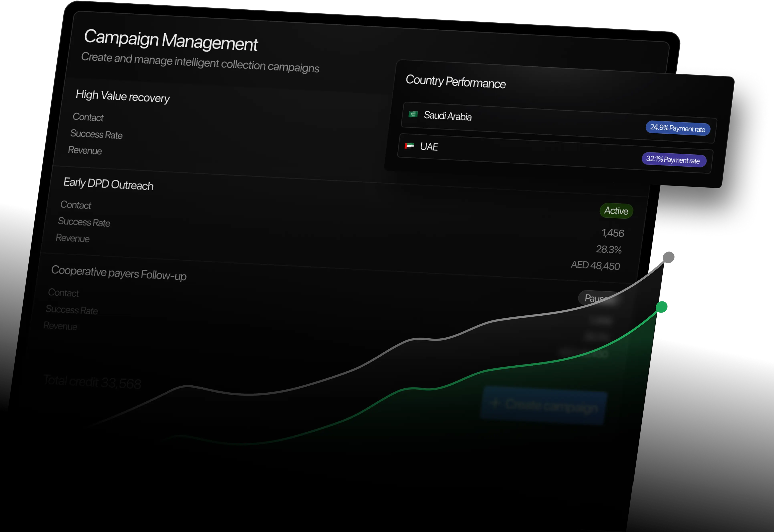The height and width of the screenshot is (532, 774).
Task: Click the 32.1% Payment rate badge
Action: coord(673,160)
